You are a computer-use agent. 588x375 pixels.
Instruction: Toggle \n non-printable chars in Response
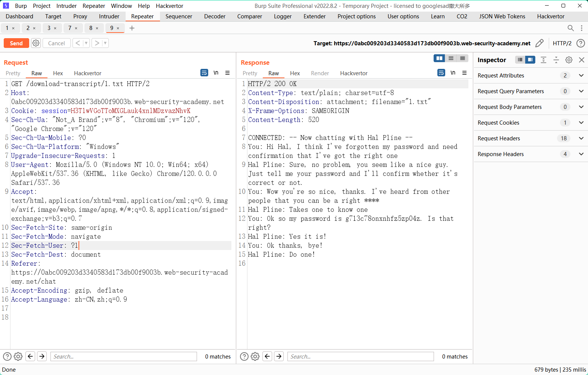(x=453, y=73)
